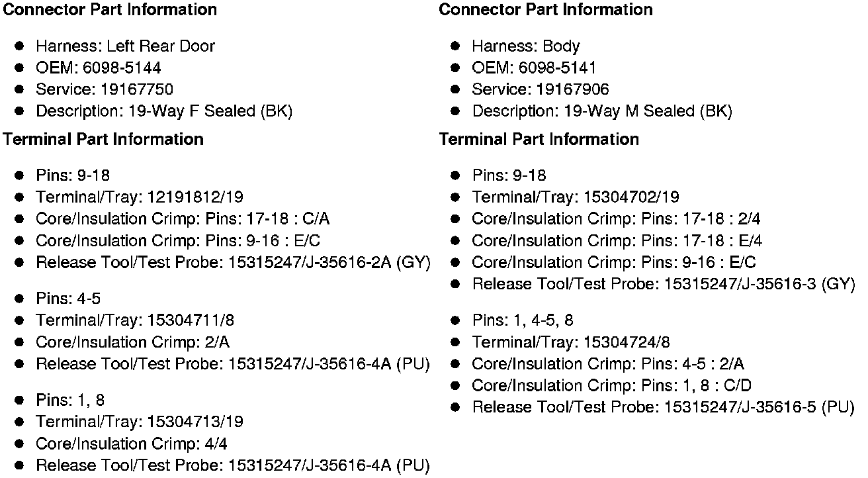868x478 pixels.
Task: Select the Terminal/Tray: 15304711/8 entry
Action: pyautogui.click(x=135, y=321)
